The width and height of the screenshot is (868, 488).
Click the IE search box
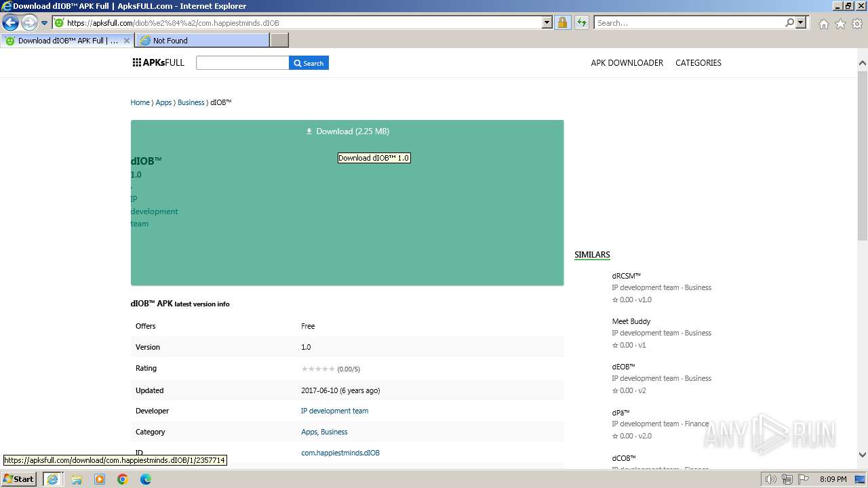[689, 22]
